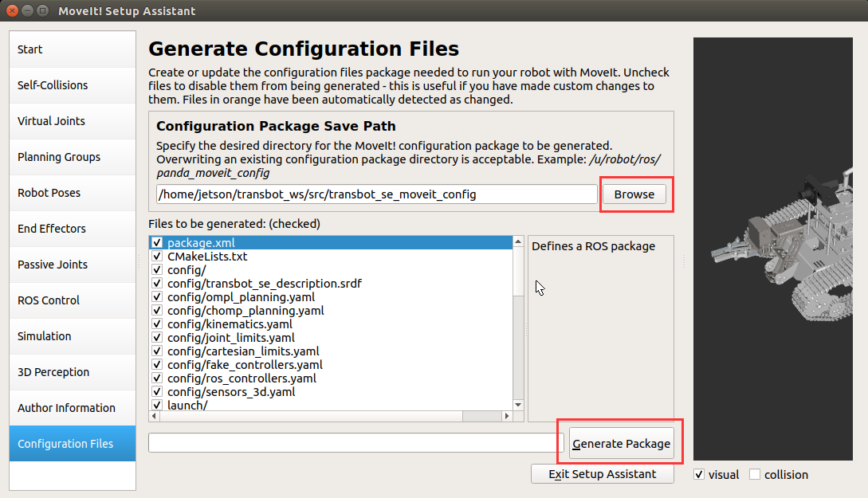Image resolution: width=868 pixels, height=498 pixels.
Task: Disable the visual display checkbox
Action: tap(699, 475)
